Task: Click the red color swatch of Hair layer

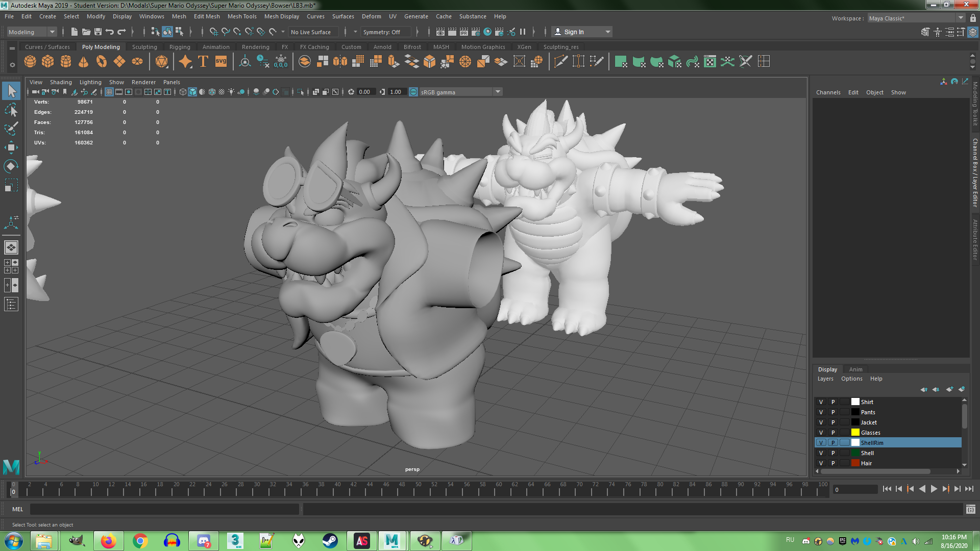Action: pos(855,463)
